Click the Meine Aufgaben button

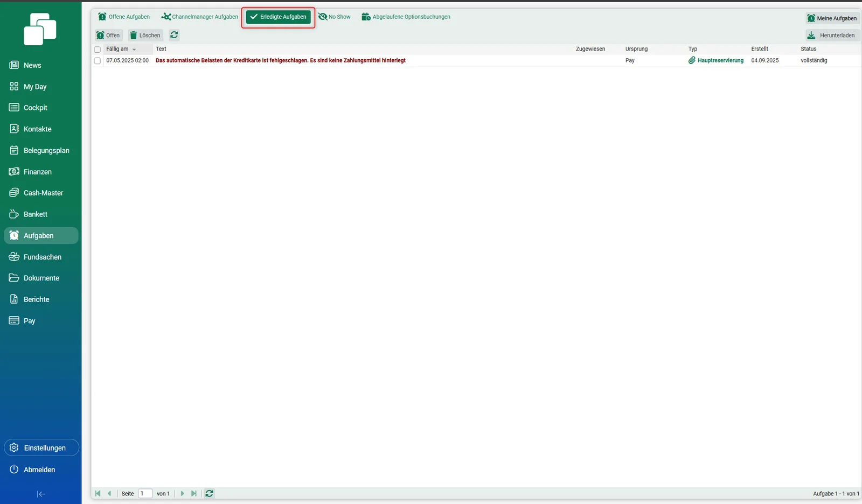(832, 18)
